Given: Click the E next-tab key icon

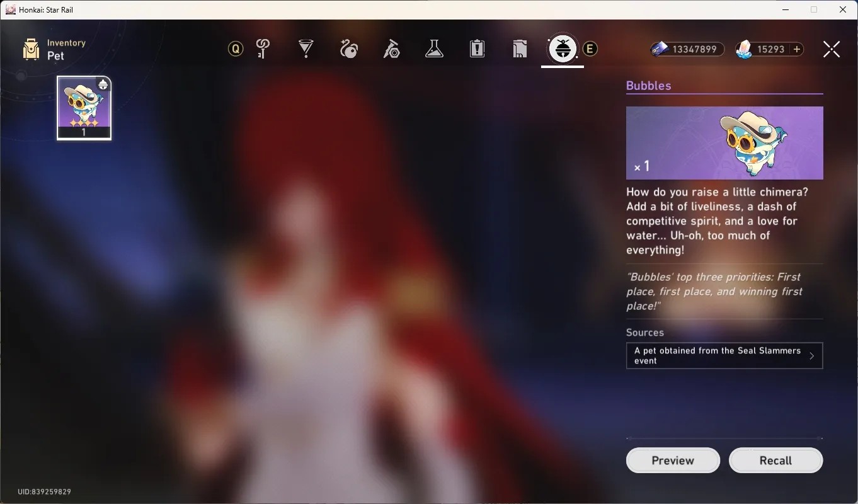Looking at the screenshot, I should (590, 49).
